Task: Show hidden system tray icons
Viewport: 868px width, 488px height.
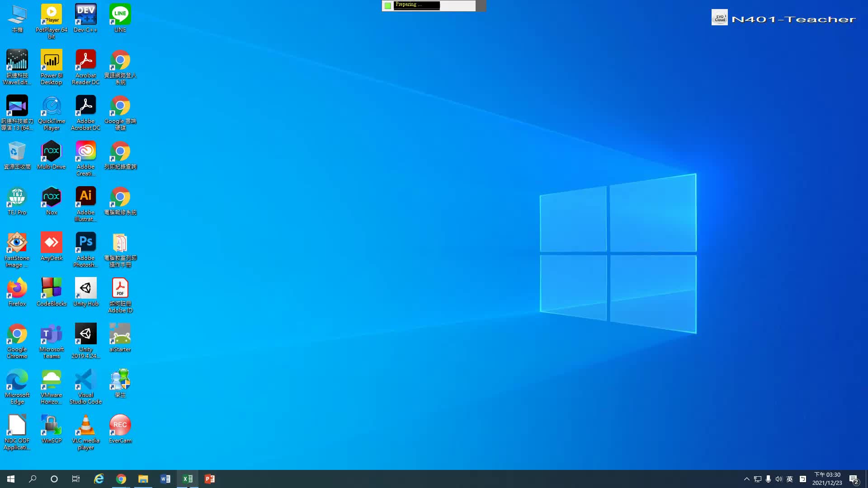Action: pos(746,479)
